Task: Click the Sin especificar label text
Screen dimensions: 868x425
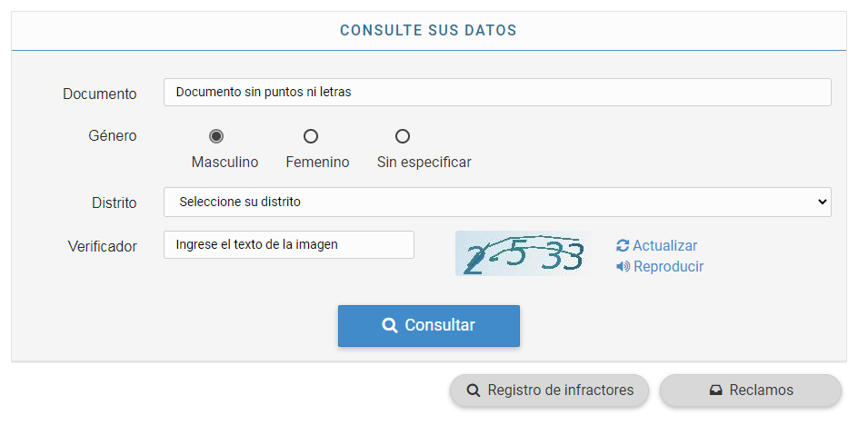Action: pyautogui.click(x=424, y=163)
